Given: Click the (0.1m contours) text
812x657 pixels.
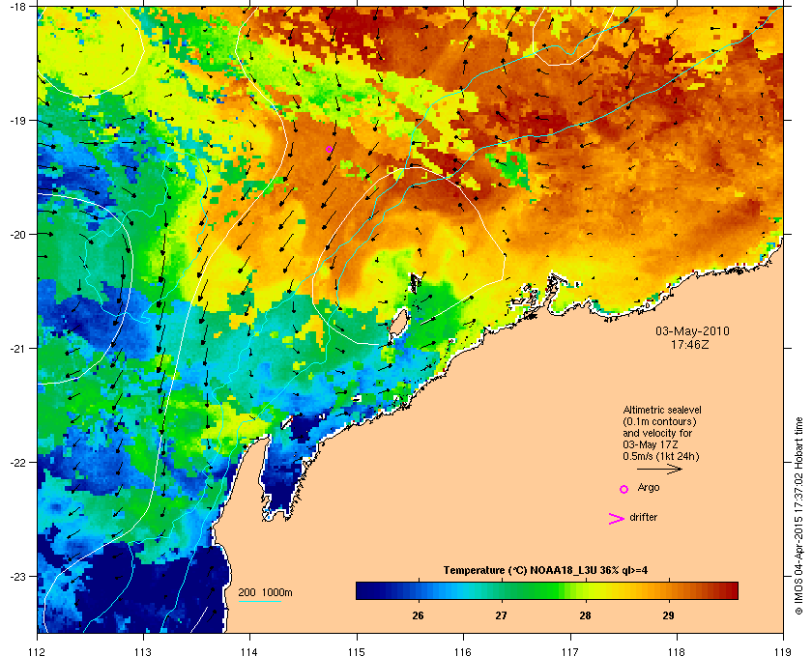Looking at the screenshot, I should click(x=659, y=421).
